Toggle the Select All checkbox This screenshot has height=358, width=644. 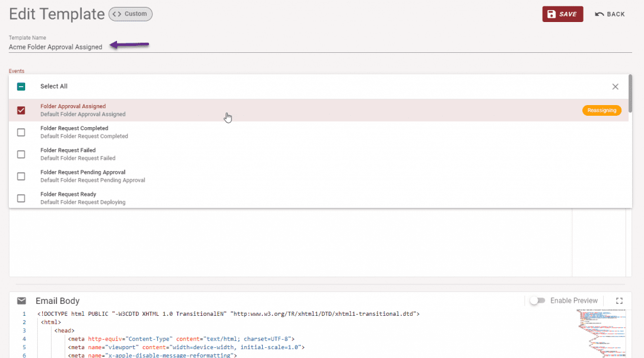click(x=21, y=86)
